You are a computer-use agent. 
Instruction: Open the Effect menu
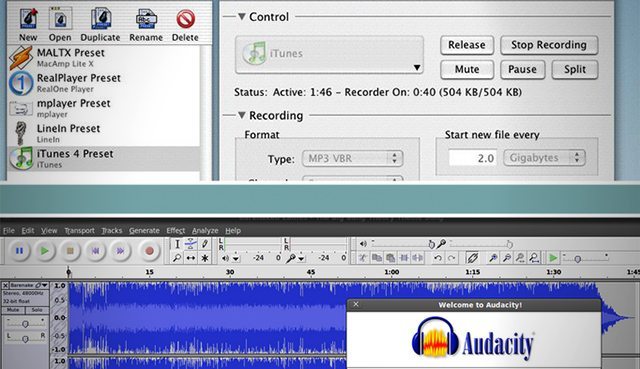click(x=176, y=231)
